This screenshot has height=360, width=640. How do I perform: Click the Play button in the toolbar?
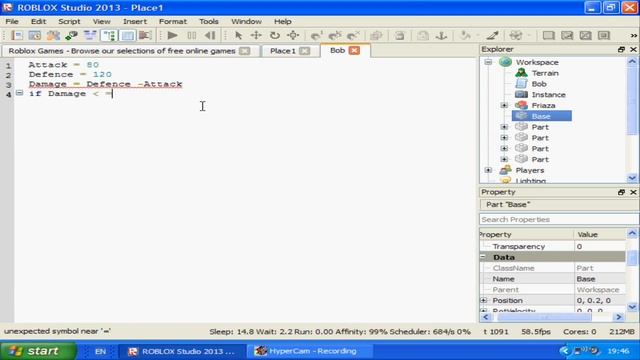pos(172,36)
